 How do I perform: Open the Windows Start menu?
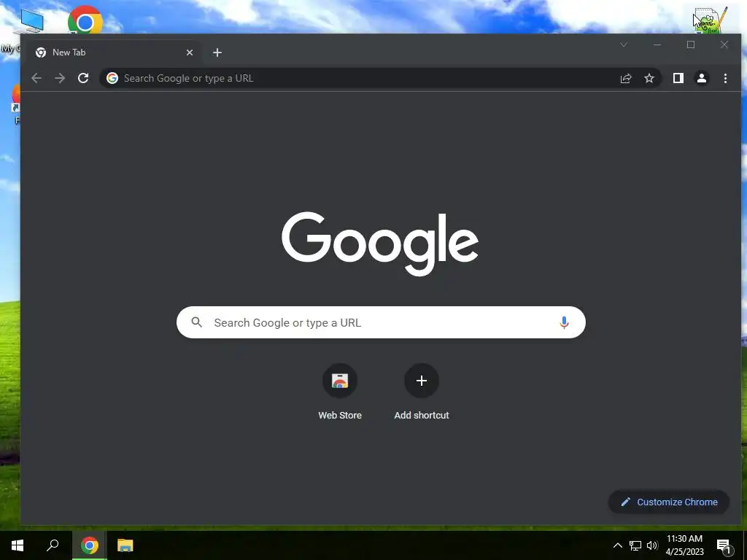tap(18, 545)
